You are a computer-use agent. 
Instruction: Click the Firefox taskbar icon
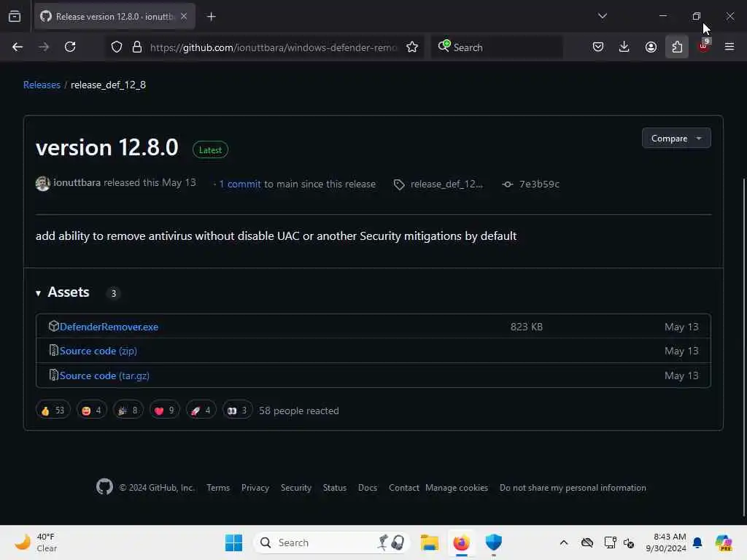tap(461, 542)
